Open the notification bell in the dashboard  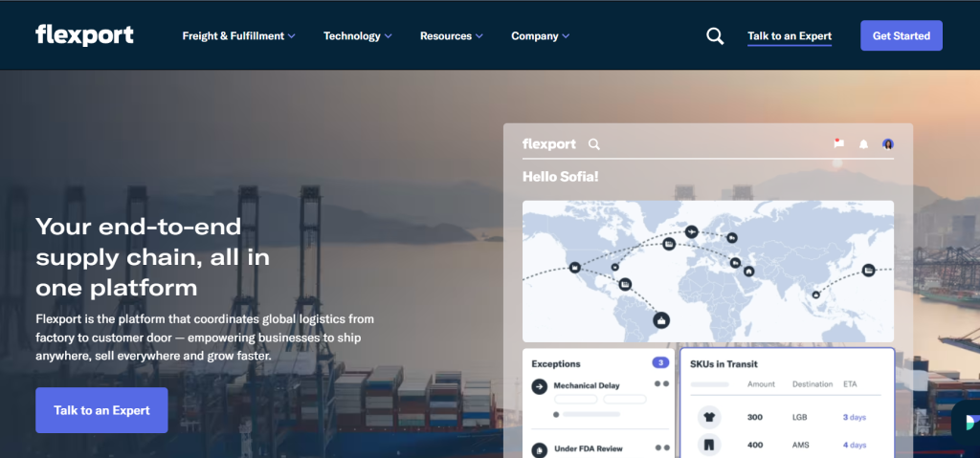click(864, 144)
